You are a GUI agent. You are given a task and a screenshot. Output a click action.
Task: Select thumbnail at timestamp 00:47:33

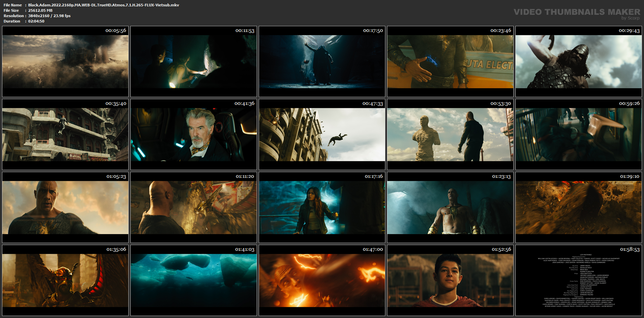[x=322, y=134]
